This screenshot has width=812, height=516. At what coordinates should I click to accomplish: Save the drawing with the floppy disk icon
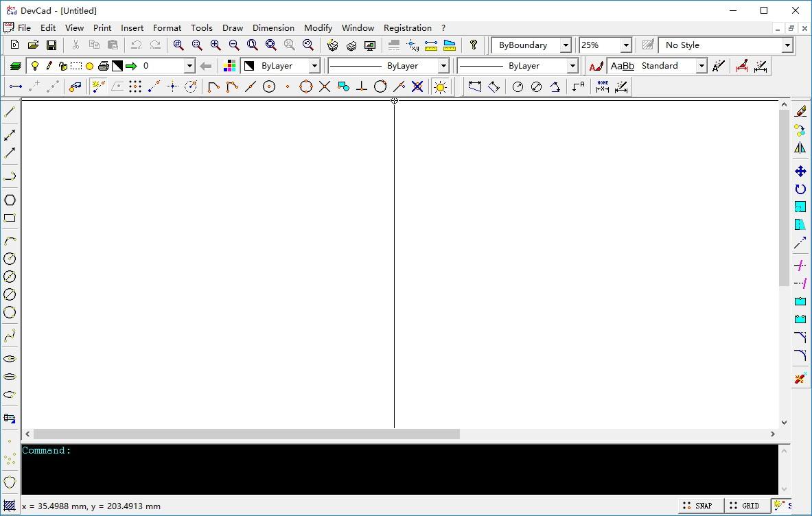tap(51, 45)
